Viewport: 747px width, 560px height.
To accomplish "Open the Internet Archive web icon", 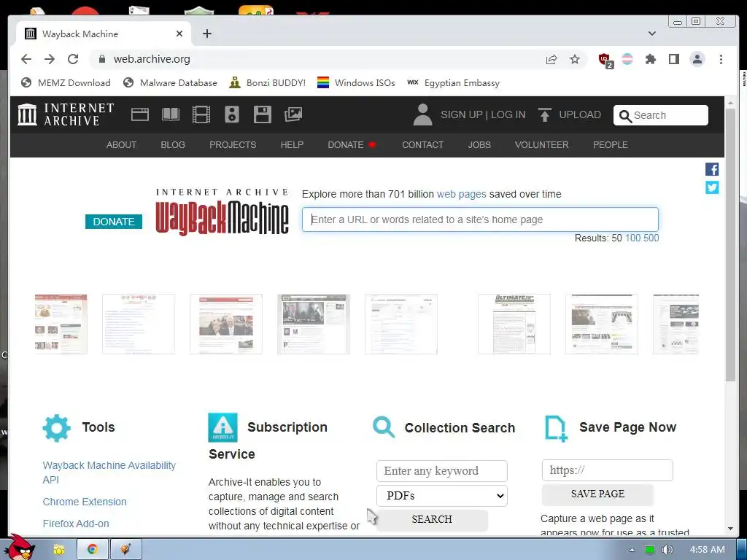I will (x=140, y=114).
